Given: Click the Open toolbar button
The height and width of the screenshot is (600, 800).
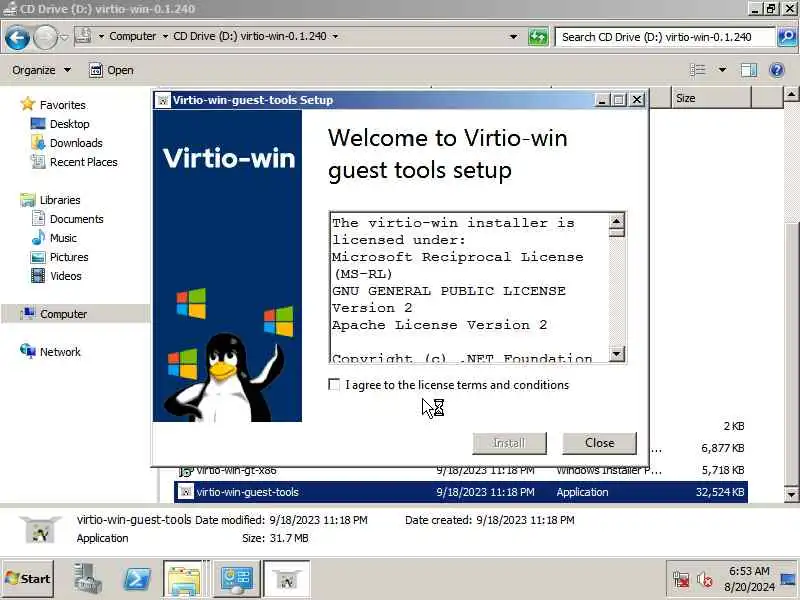Looking at the screenshot, I should [x=111, y=70].
